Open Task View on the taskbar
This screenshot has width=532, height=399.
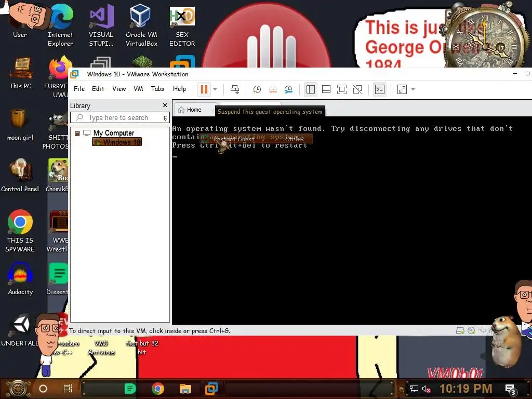click(x=68, y=389)
